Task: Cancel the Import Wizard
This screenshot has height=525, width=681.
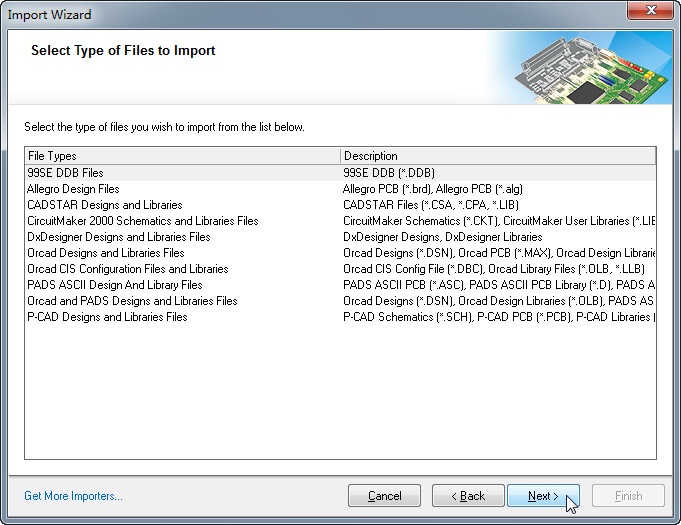Action: [x=384, y=496]
